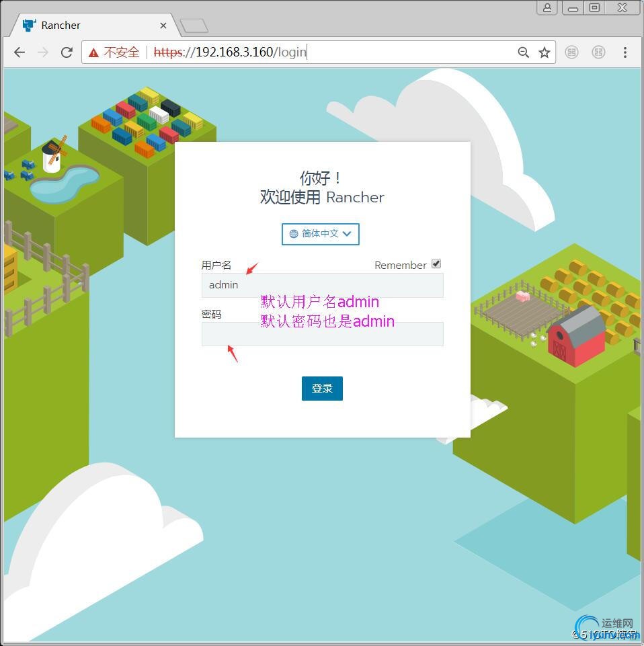Click the Remember label text
The width and height of the screenshot is (644, 646).
point(401,266)
